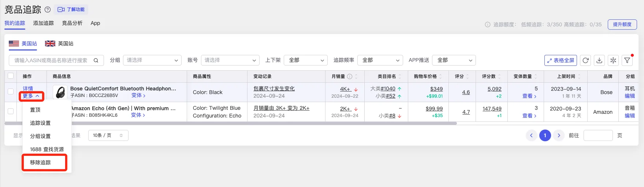The image size is (644, 187).
Task: Open the 竞品分析 tab
Action: [72, 23]
